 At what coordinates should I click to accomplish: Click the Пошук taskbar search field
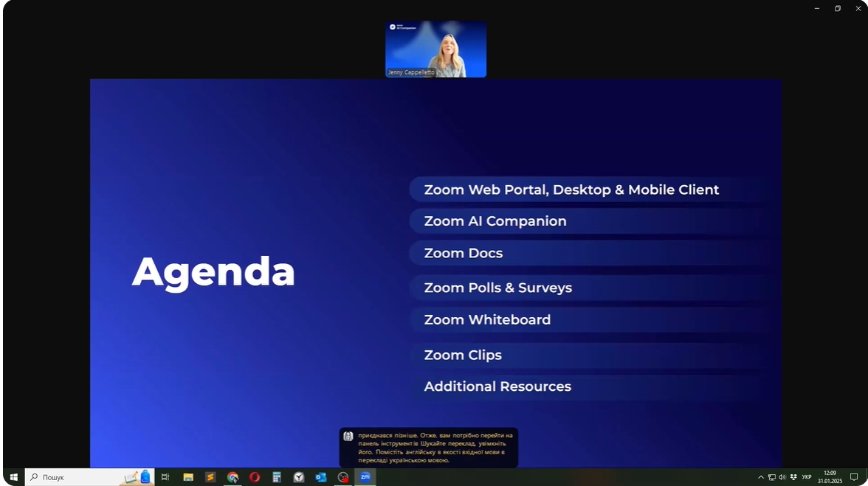click(90, 477)
